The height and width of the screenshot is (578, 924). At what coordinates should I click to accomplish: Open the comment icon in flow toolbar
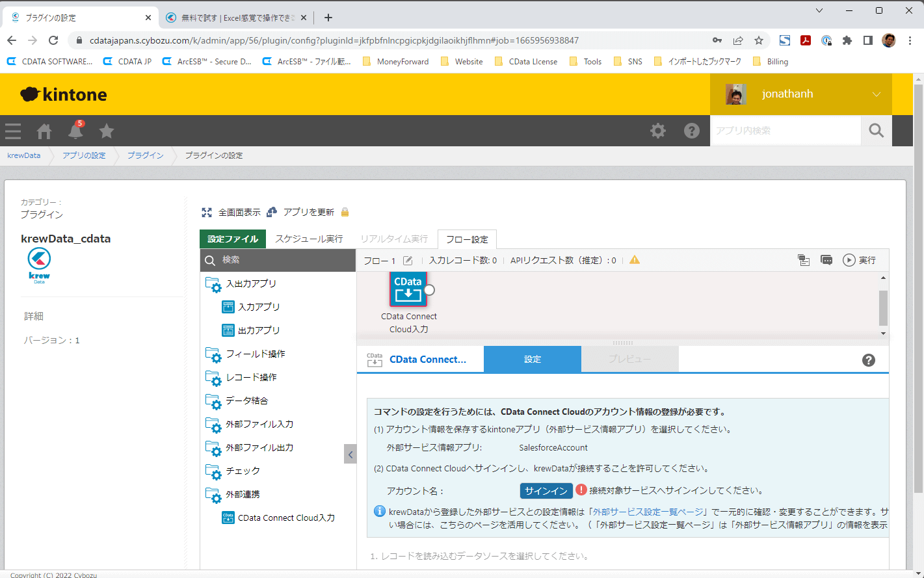826,260
